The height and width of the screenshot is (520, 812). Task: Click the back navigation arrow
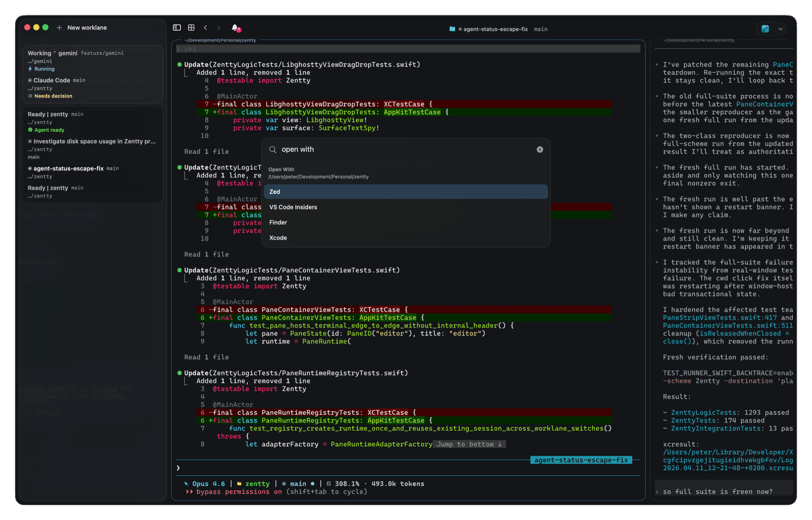[x=206, y=28]
